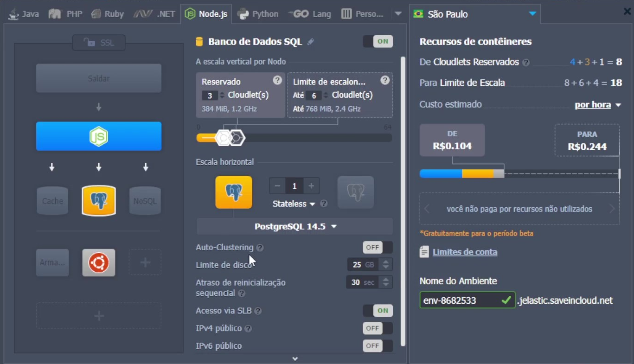
Task: Open help icon for IPv4 público
Action: [x=248, y=329]
